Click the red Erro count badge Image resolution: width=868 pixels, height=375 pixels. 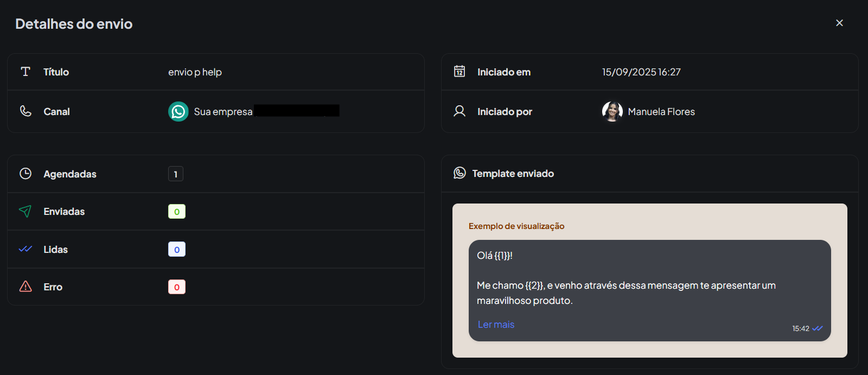click(x=177, y=287)
